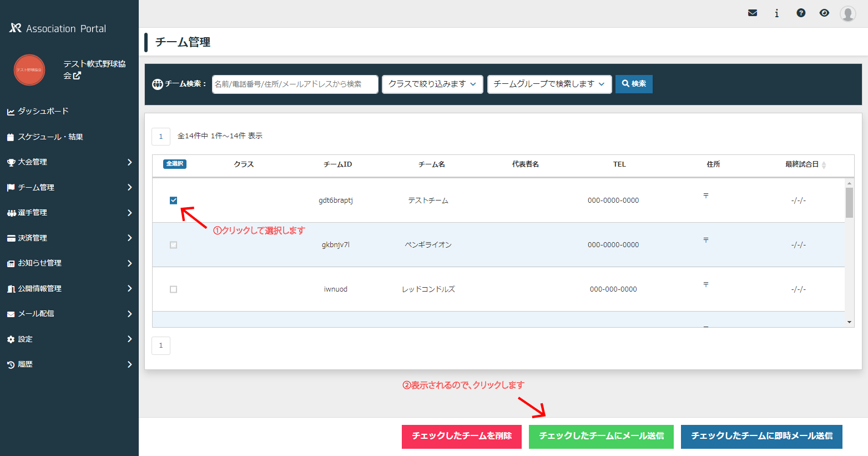This screenshot has width=868, height=456.
Task: Click チェックしたチームを削除 button
Action: coord(461,436)
